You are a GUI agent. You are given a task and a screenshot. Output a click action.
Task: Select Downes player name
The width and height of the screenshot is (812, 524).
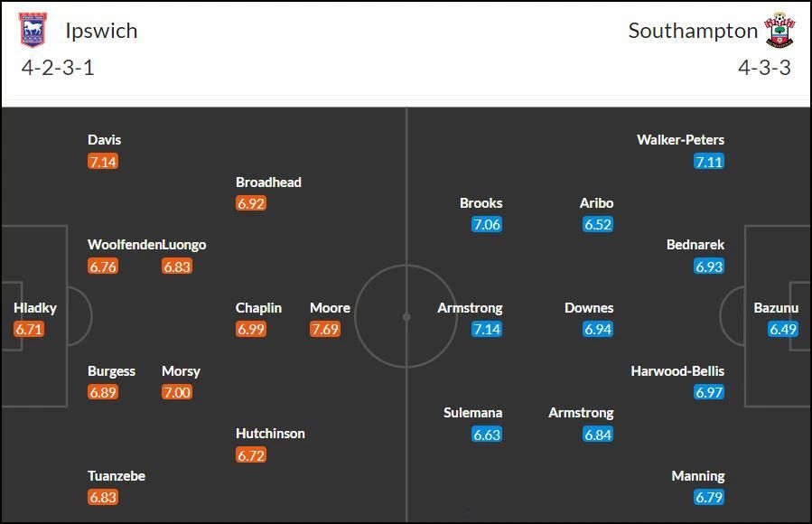[589, 307]
